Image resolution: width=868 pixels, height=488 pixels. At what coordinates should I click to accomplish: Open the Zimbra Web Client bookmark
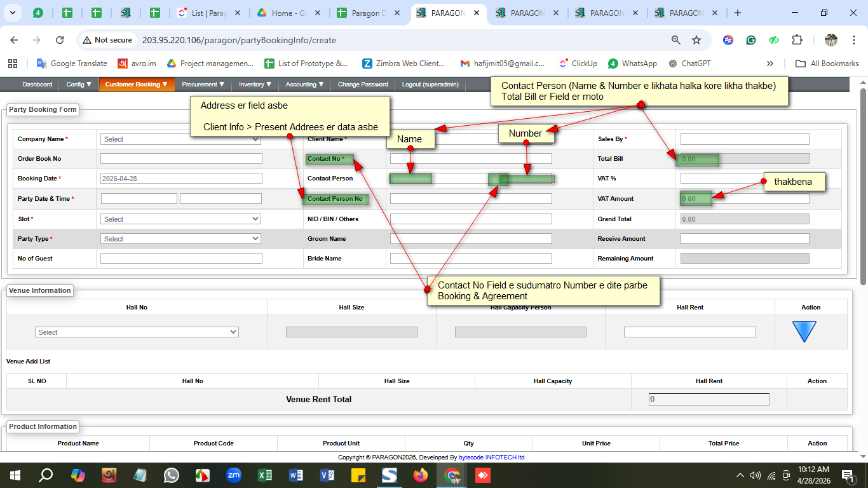click(403, 64)
